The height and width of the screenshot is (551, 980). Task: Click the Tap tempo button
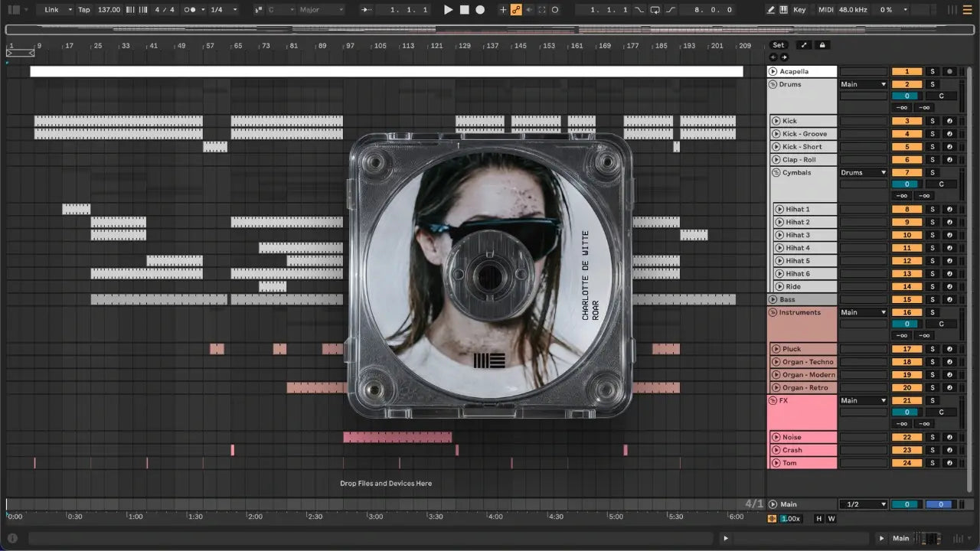point(83,10)
